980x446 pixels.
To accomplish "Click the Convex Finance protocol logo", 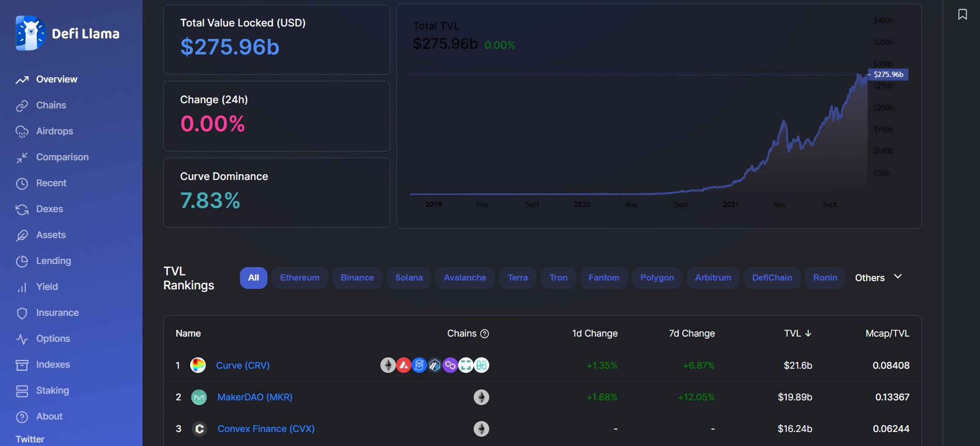I will pyautogui.click(x=199, y=429).
